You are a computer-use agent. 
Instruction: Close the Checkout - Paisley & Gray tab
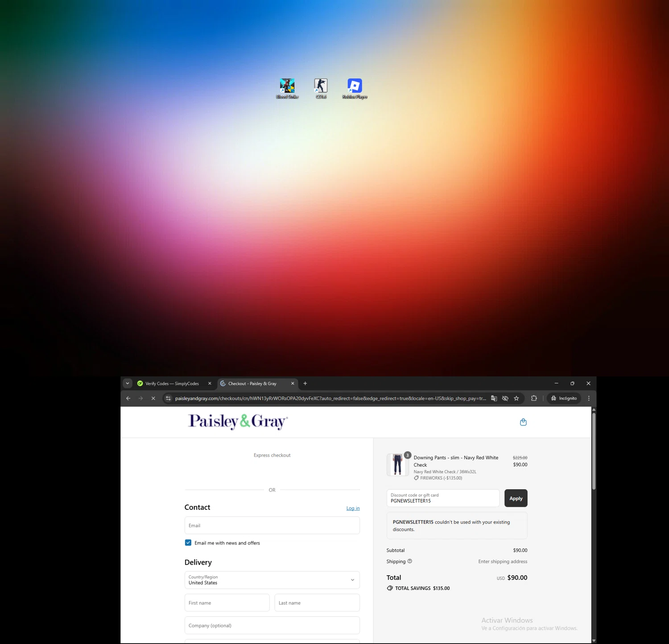coord(293,384)
